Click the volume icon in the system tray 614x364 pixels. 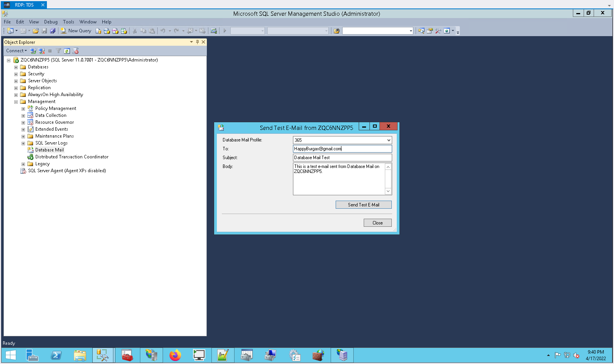tap(576, 355)
